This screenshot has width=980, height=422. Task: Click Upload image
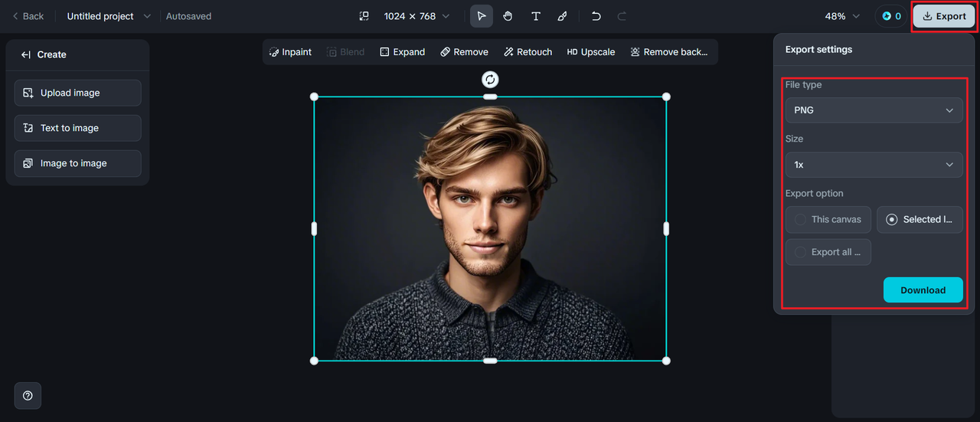77,93
